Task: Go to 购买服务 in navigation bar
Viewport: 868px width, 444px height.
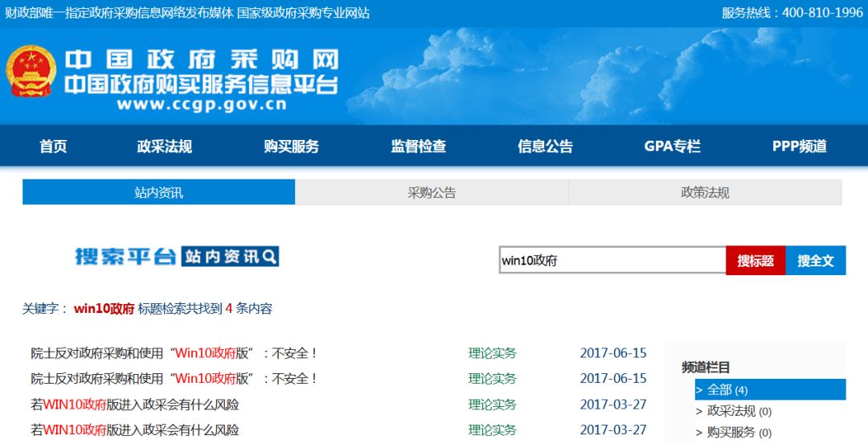Action: (x=291, y=146)
